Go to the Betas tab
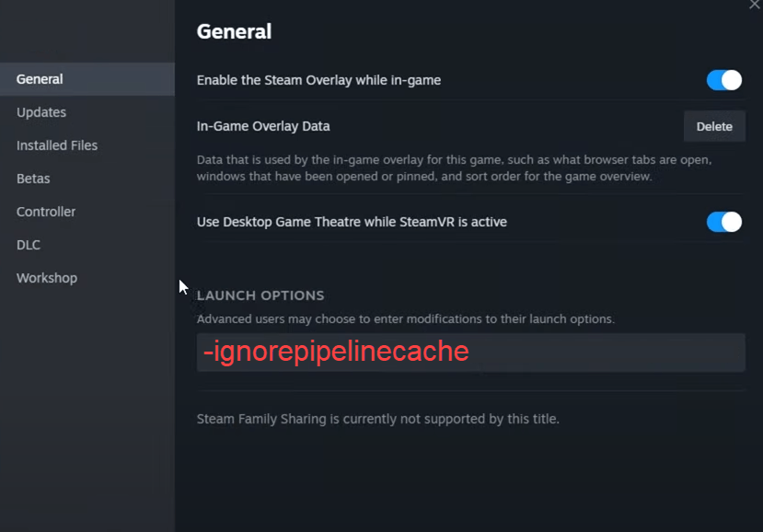The image size is (763, 532). 33,179
